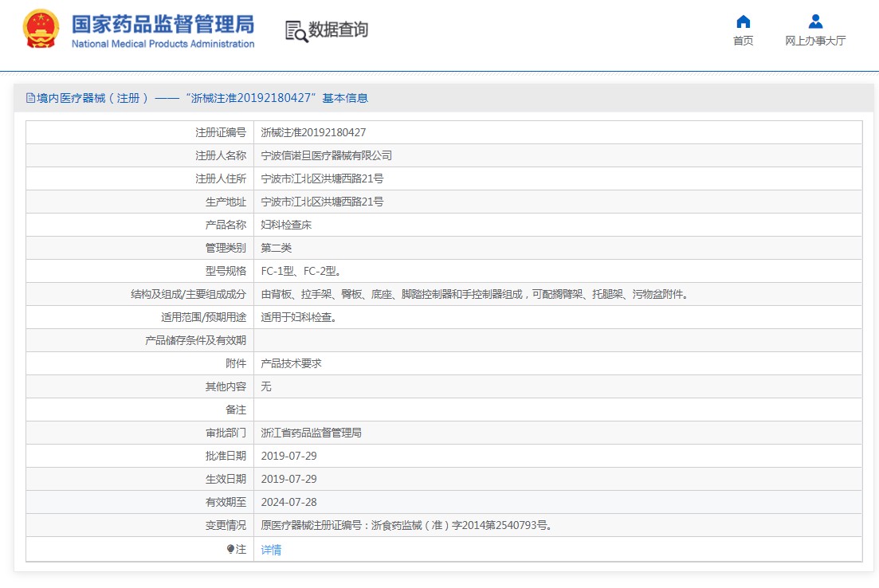
Task: Click the 首页 label
Action: point(744,41)
